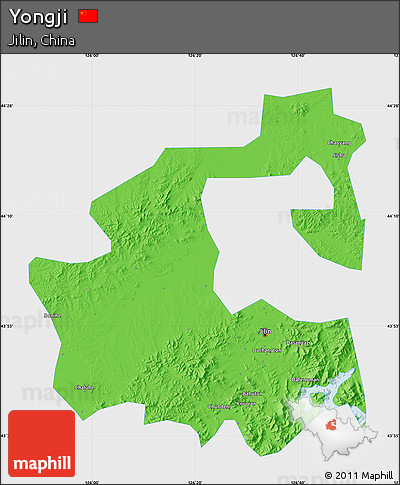Image resolution: width=400 pixels, height=485 pixels.
Task: Click the red highlighted area in inset map
Action: click(x=331, y=425)
